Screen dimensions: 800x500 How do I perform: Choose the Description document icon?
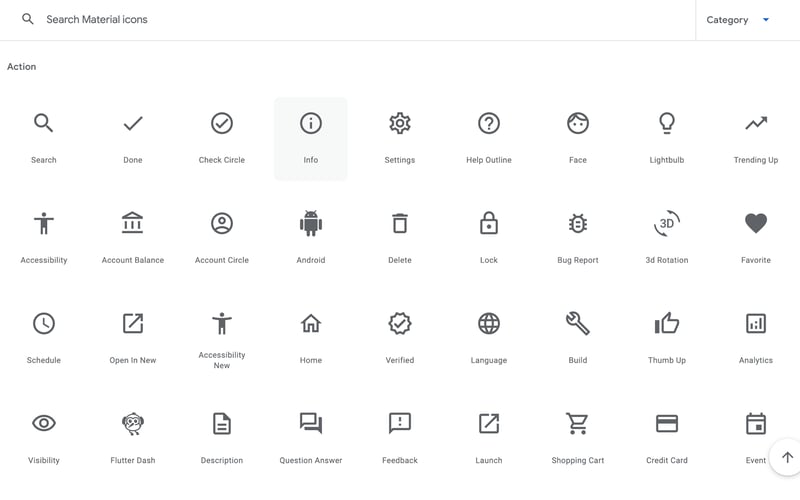[222, 423]
